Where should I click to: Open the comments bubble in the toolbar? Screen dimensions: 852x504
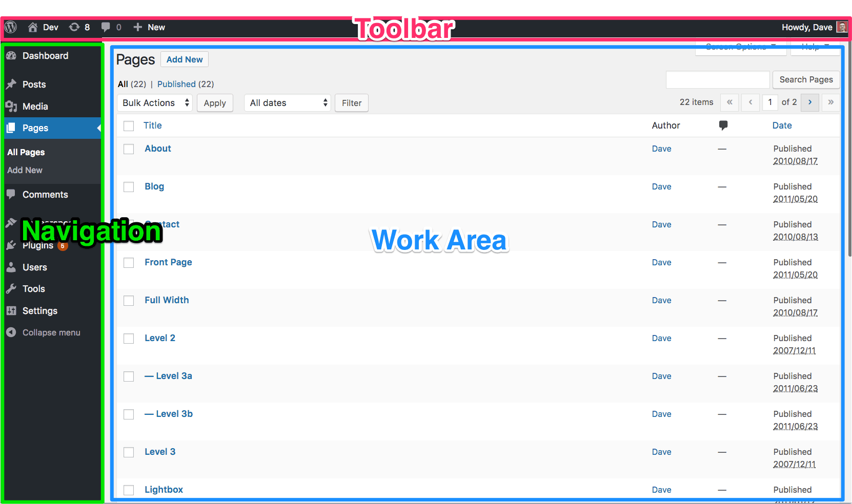click(106, 27)
